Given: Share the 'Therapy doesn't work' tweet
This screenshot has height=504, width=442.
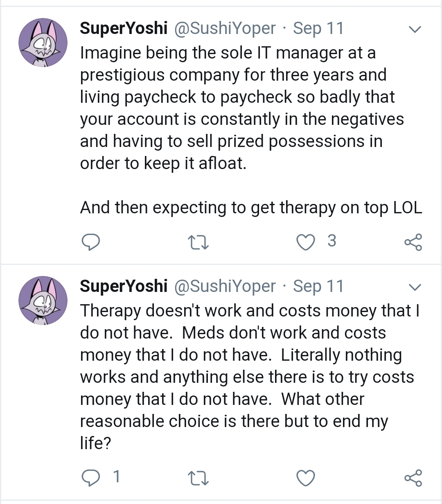Looking at the screenshot, I should pyautogui.click(x=413, y=478).
